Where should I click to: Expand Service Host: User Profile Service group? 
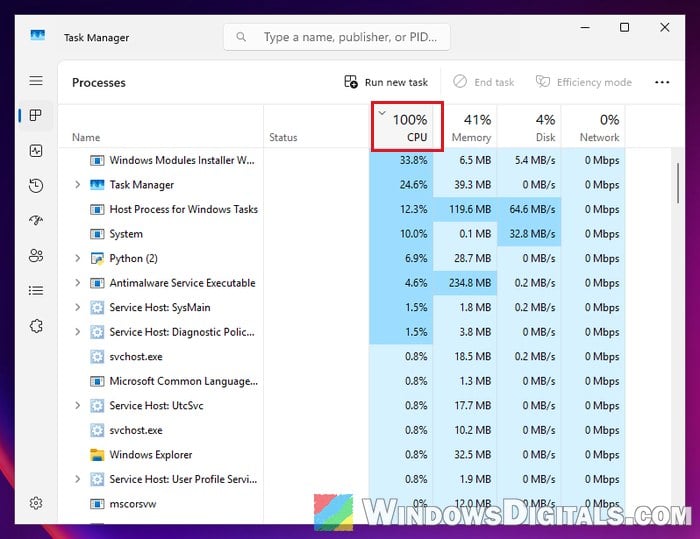(x=78, y=479)
